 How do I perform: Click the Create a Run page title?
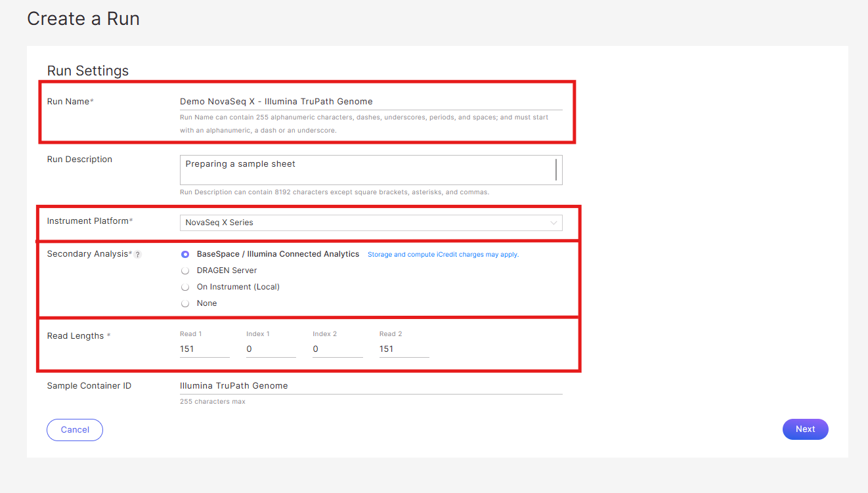point(83,19)
